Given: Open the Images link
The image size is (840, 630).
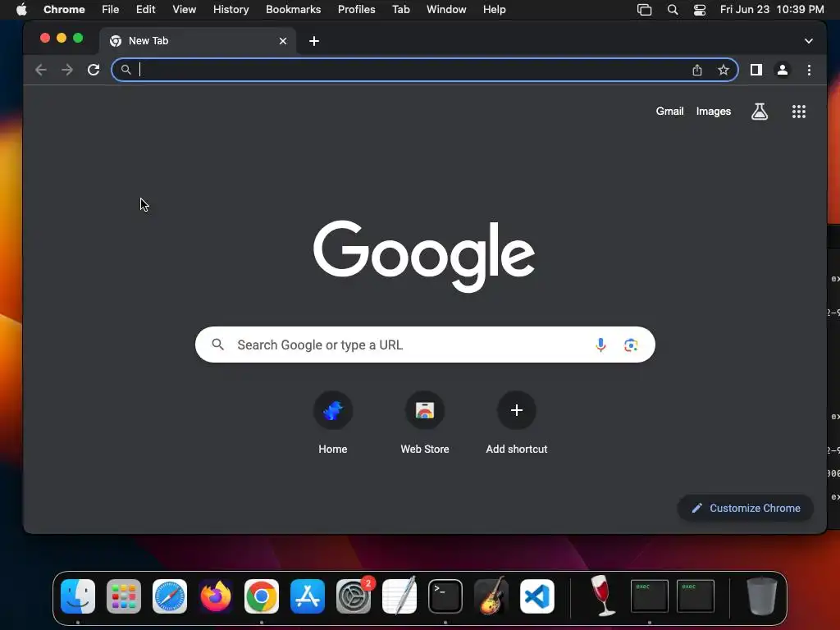Looking at the screenshot, I should (713, 111).
